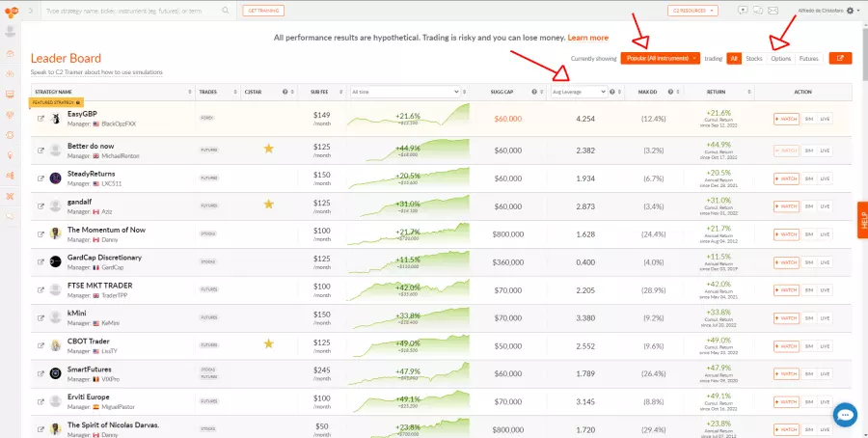
Task: Open the live chat bubble widget
Action: tap(845, 415)
